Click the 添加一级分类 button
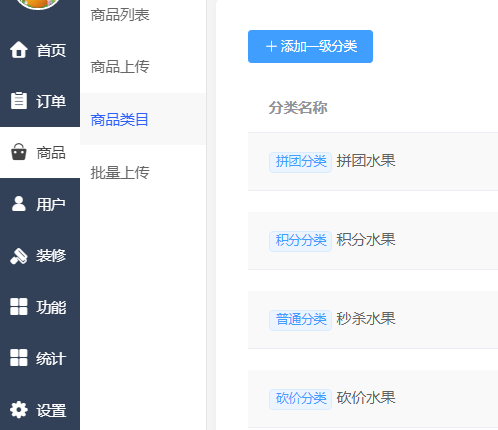Viewport: 498px width, 430px height. 310,46
